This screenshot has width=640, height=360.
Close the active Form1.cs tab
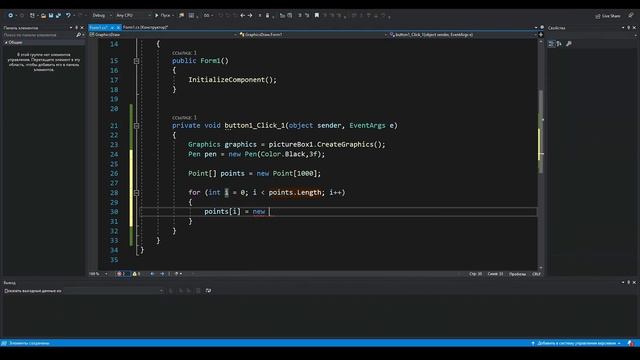(x=118, y=27)
